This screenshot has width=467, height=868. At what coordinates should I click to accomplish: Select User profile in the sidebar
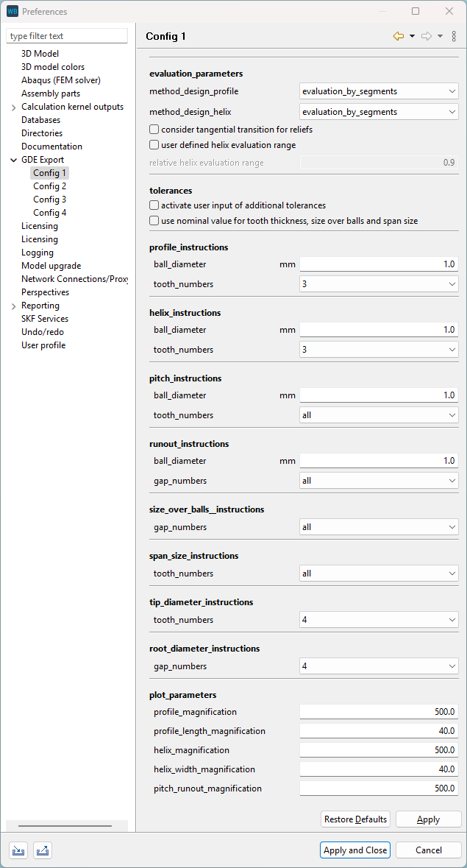(43, 345)
